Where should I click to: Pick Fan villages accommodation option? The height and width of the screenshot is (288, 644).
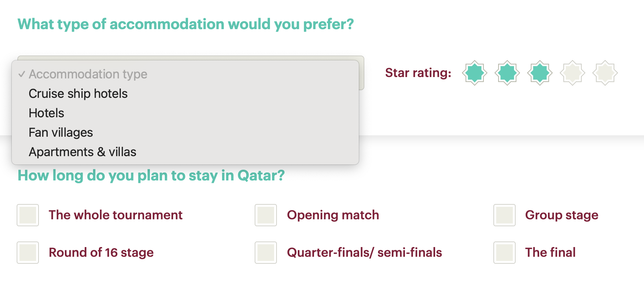coord(61,133)
